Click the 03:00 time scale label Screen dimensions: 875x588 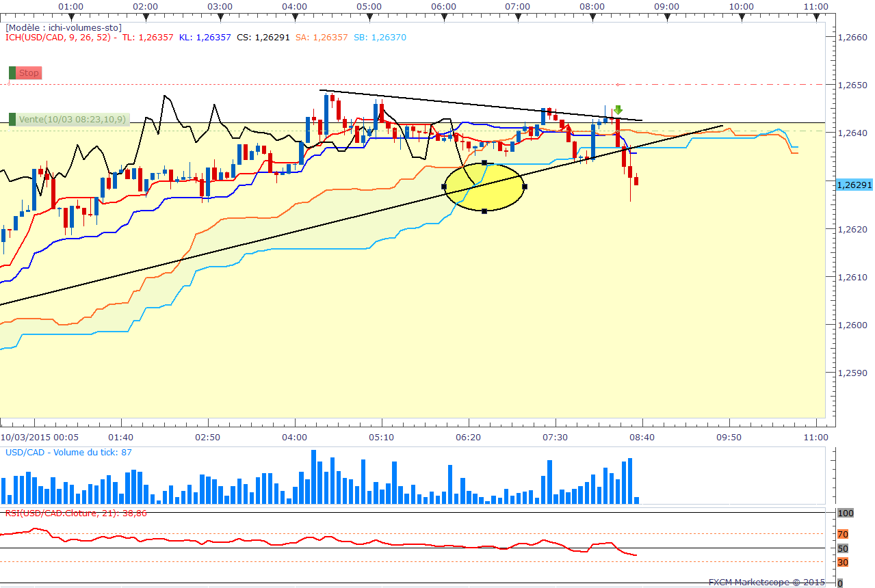[220, 6]
